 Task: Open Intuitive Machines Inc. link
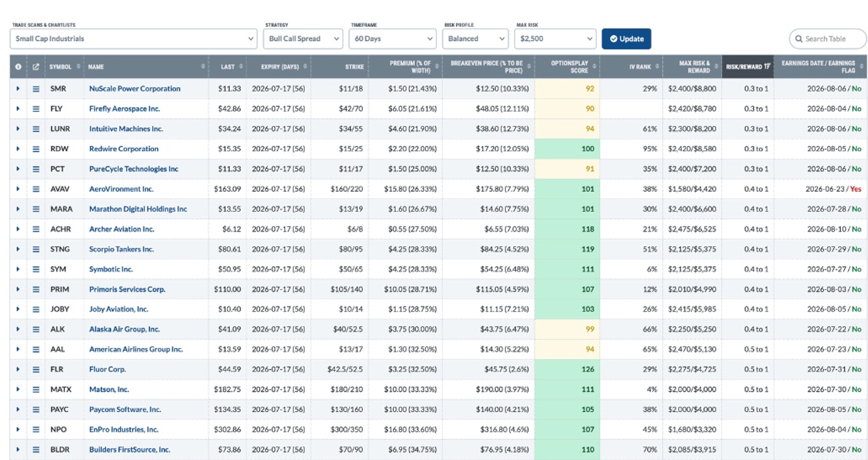click(126, 129)
